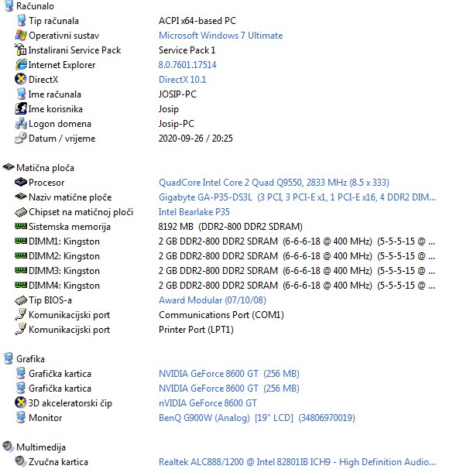Open the BenQ G900W monitor link
This screenshot has height=476, width=463.
click(257, 418)
